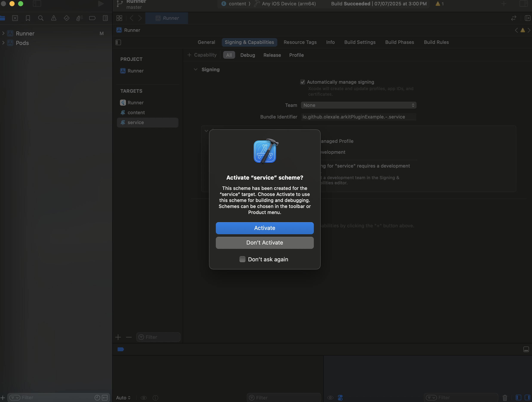Image resolution: width=532 pixels, height=402 pixels.
Task: Go back in editor history
Action: click(132, 18)
